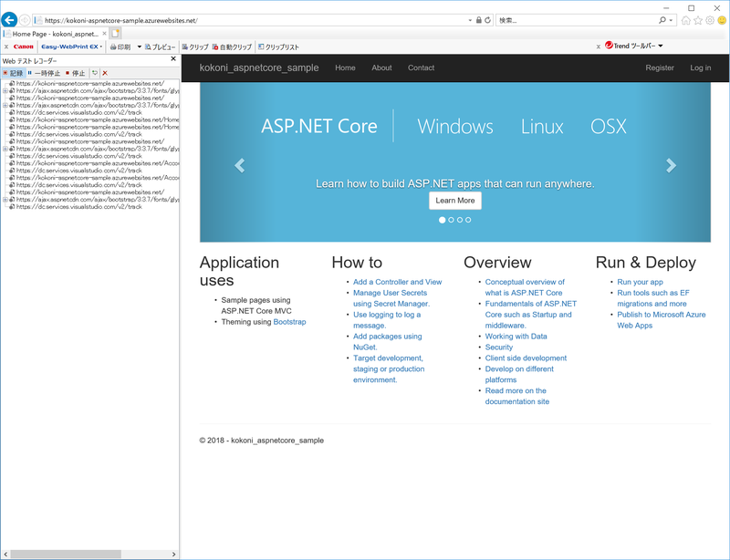The image size is (730, 560).
Task: Open Add a Controller and View link
Action: point(397,282)
